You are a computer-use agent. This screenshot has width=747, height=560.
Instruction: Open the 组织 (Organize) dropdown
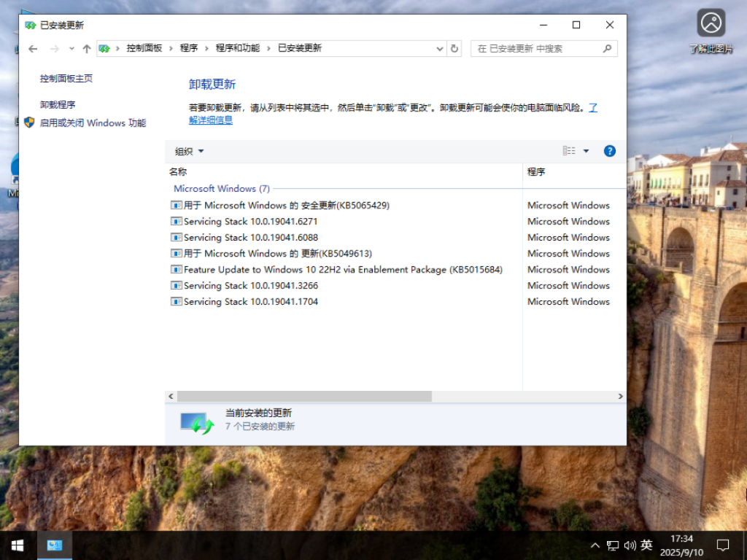[188, 151]
